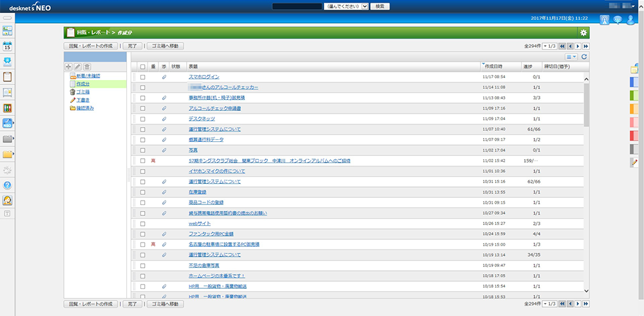The width and height of the screenshot is (644, 316).
Task: Click the refresh list icon
Action: (584, 57)
